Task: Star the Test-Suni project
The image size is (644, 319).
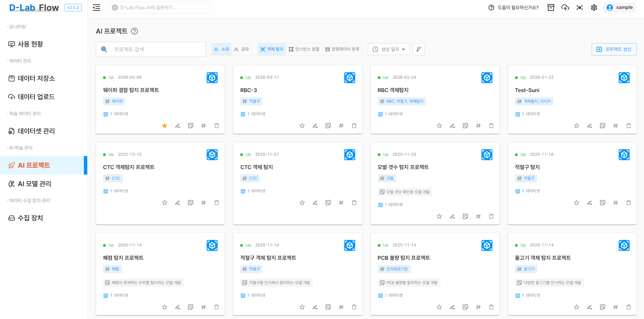Action: pos(577,126)
